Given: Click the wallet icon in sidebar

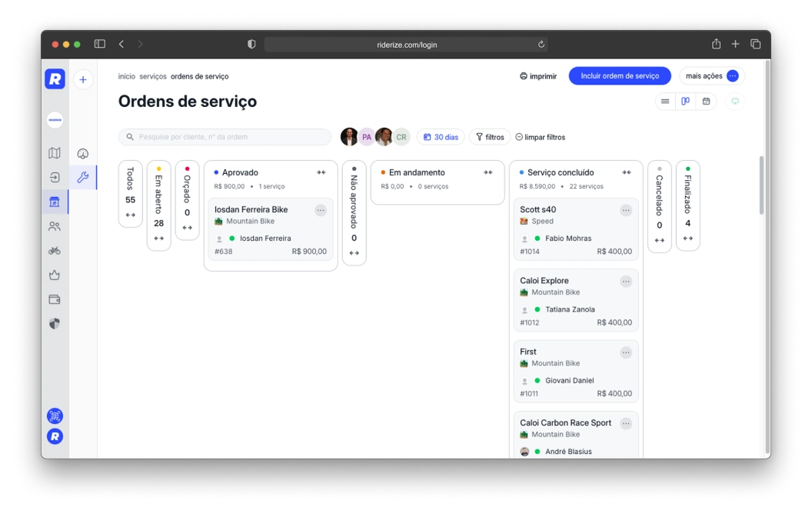Looking at the screenshot, I should 55,299.
